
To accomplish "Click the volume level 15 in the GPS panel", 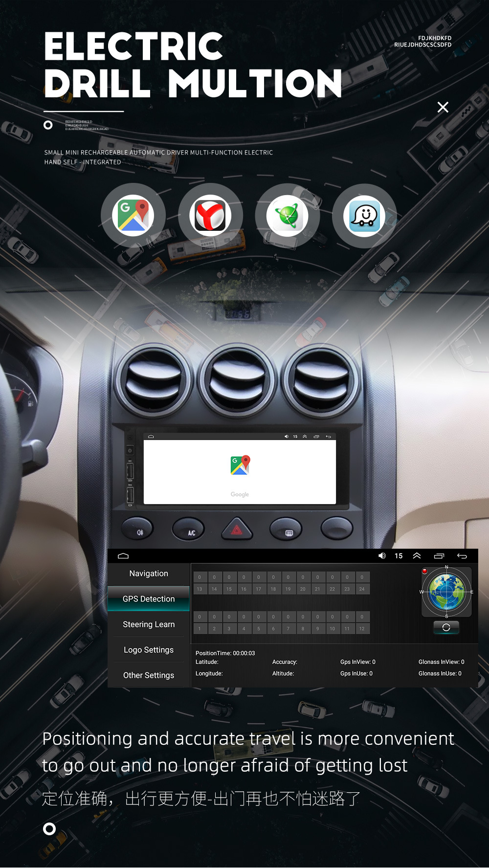I will tap(399, 556).
